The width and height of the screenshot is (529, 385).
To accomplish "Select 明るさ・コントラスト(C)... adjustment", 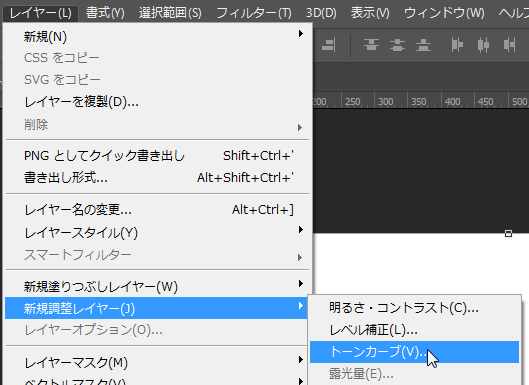I will click(414, 307).
